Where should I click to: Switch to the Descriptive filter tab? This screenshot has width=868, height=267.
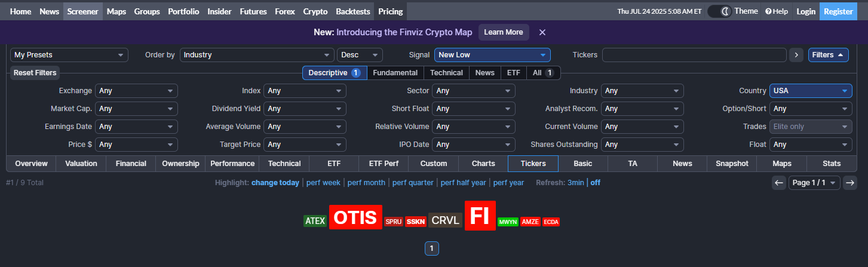point(335,73)
